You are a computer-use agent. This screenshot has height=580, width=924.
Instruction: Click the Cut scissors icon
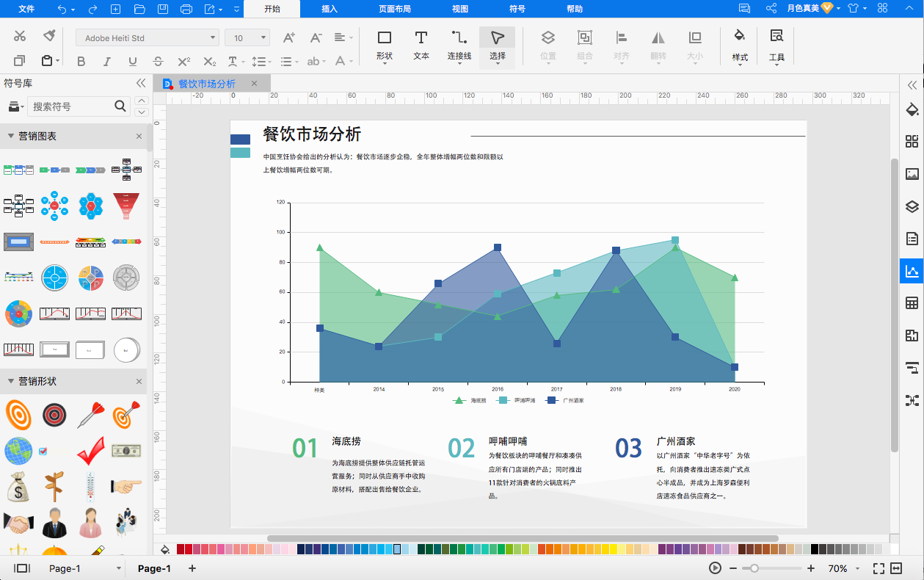pos(20,36)
